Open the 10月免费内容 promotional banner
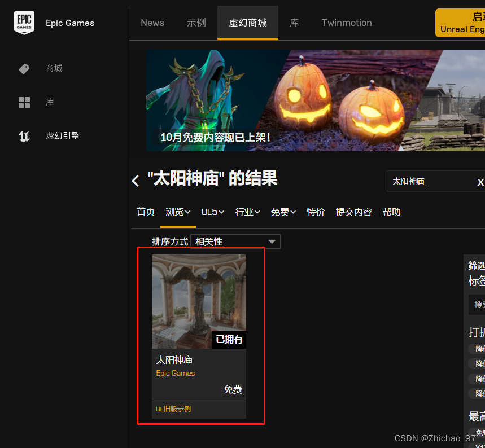Screen dimensions: 485x448 coord(316,100)
